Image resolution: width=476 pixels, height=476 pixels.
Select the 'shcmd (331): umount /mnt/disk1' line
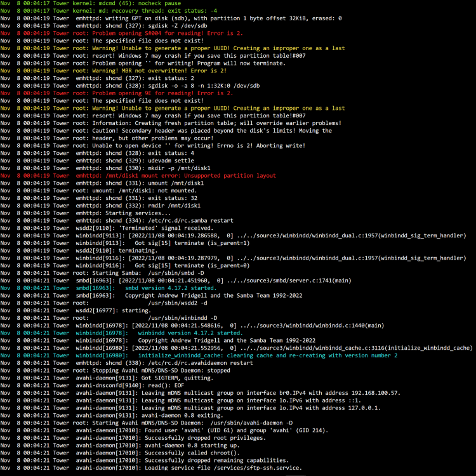tap(102, 183)
